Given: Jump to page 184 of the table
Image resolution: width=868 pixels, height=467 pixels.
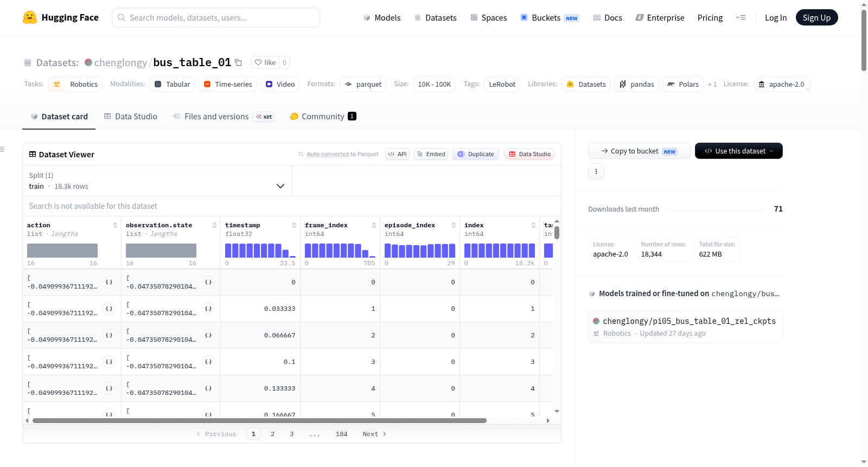Looking at the screenshot, I should coord(342,434).
